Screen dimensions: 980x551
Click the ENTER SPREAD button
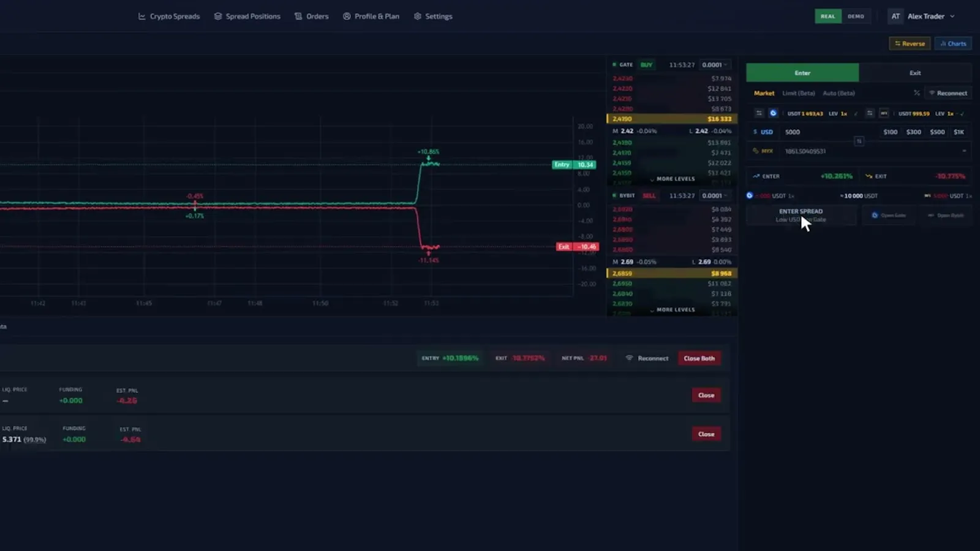coord(801,215)
